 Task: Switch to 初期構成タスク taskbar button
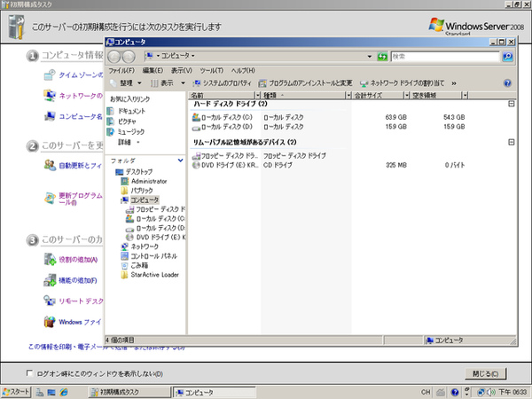[x=129, y=392]
